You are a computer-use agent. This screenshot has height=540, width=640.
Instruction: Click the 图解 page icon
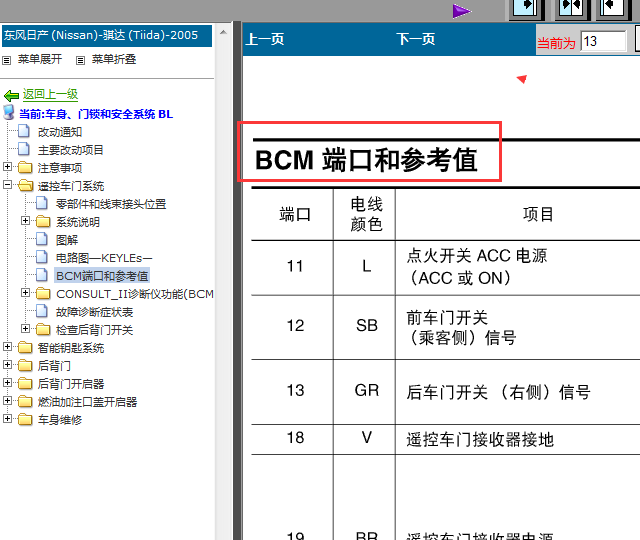pyautogui.click(x=42, y=239)
